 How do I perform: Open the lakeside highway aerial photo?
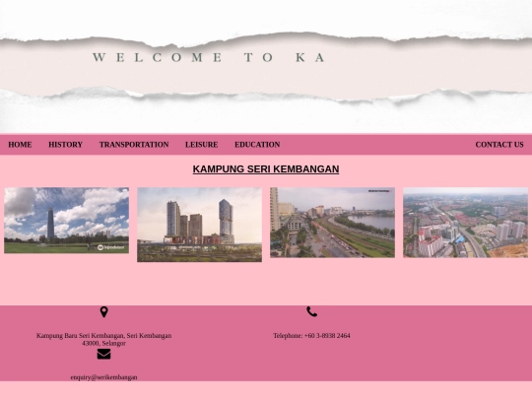click(x=333, y=223)
